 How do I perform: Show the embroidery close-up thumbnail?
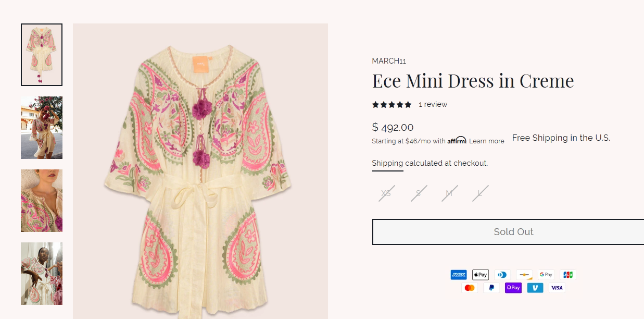tap(42, 201)
